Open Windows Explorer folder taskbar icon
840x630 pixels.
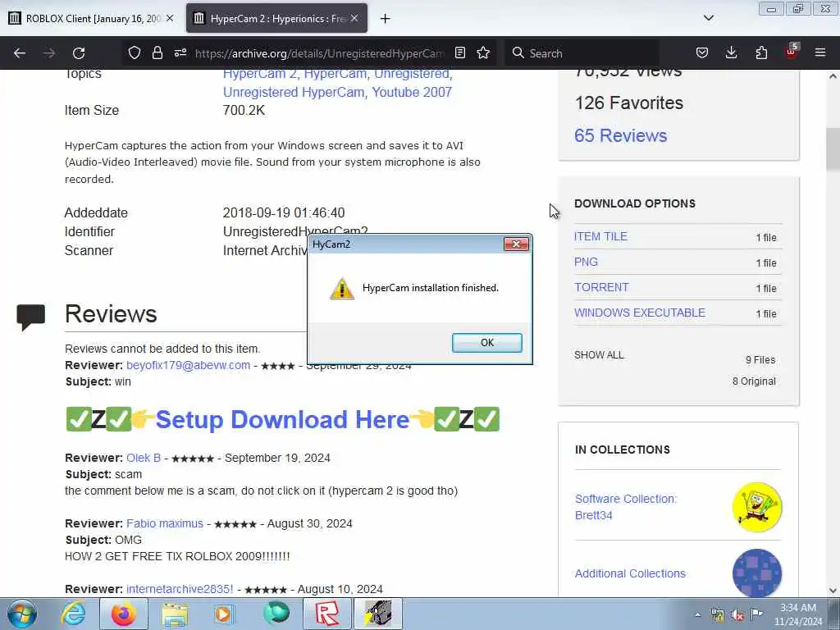click(x=175, y=614)
